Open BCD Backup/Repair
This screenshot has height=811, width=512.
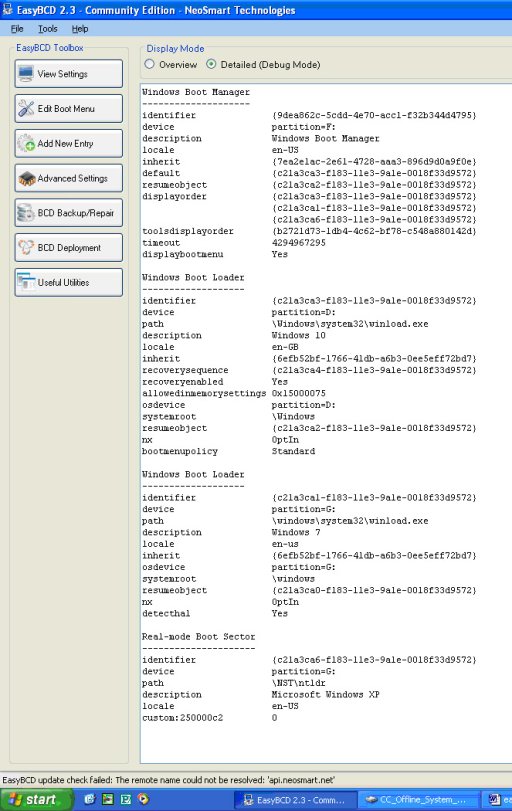(x=69, y=213)
